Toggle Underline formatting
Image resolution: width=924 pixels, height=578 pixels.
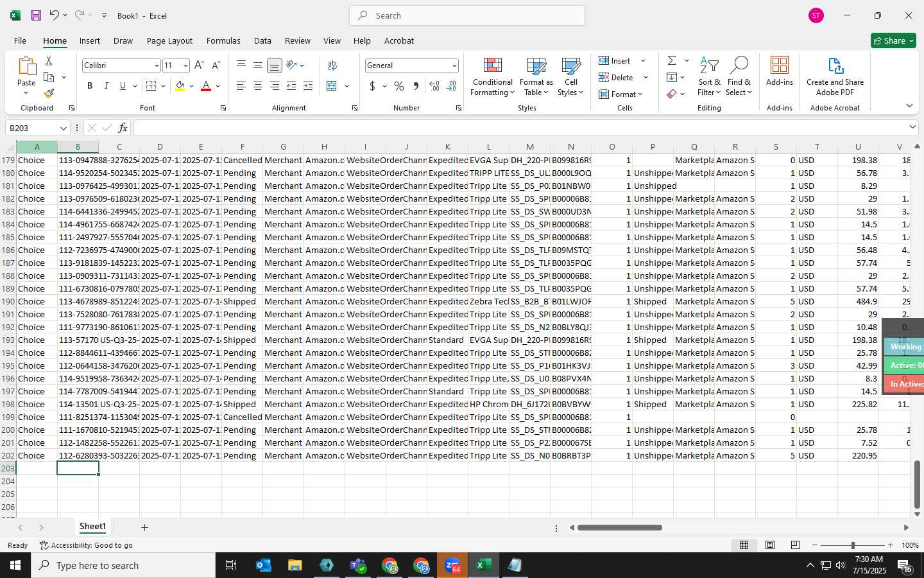(123, 86)
